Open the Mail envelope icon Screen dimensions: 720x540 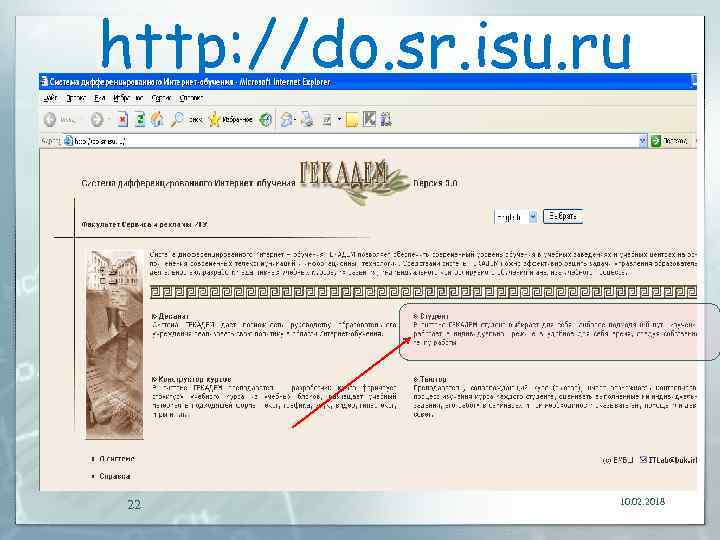(x=287, y=120)
